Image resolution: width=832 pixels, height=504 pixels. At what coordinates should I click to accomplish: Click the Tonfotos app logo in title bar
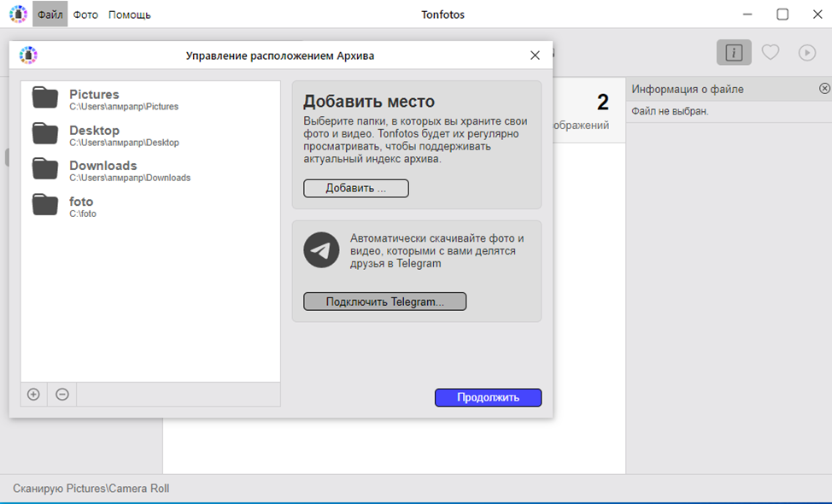pyautogui.click(x=18, y=14)
